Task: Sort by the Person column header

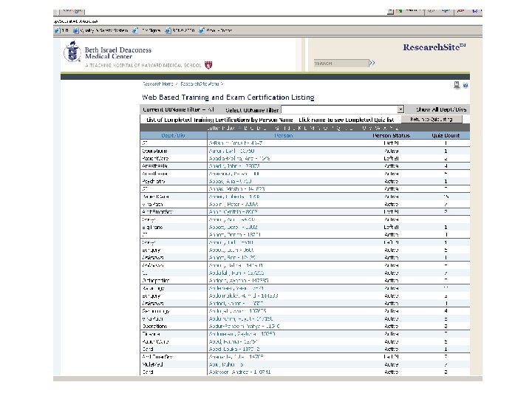Action: (283, 135)
